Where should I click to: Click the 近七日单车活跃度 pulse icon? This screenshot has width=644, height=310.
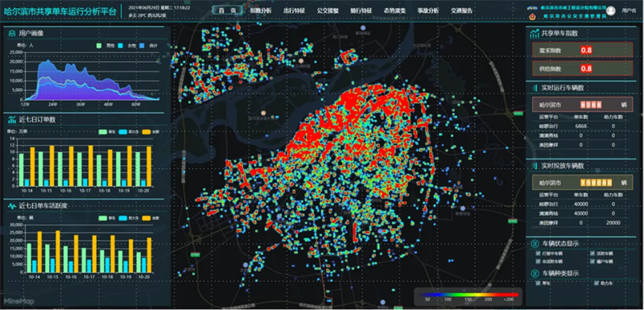[11, 205]
